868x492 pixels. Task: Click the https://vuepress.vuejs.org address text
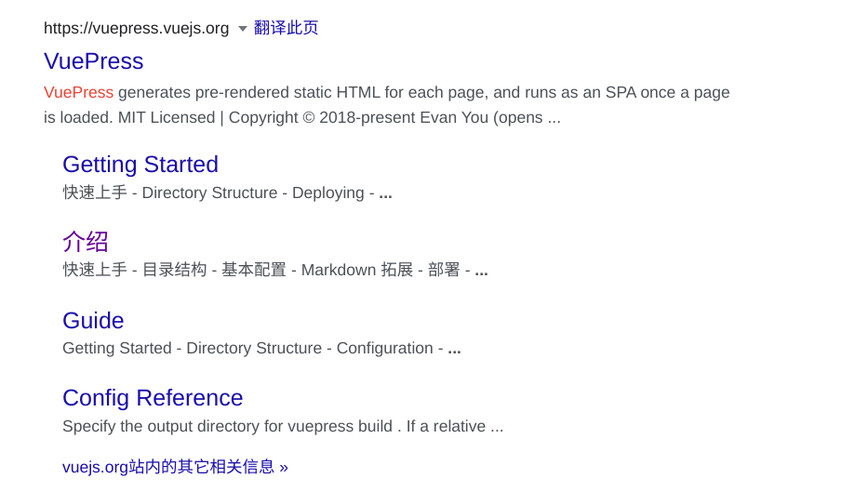(x=136, y=28)
